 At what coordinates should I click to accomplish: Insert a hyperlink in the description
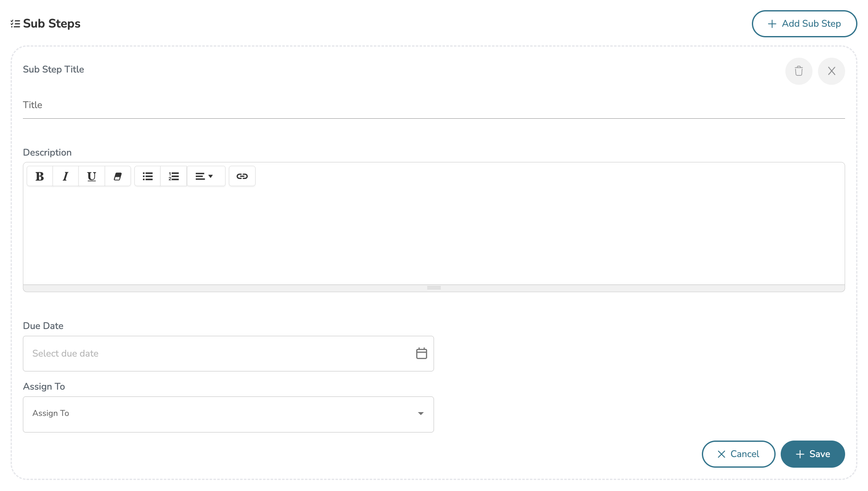pyautogui.click(x=242, y=176)
